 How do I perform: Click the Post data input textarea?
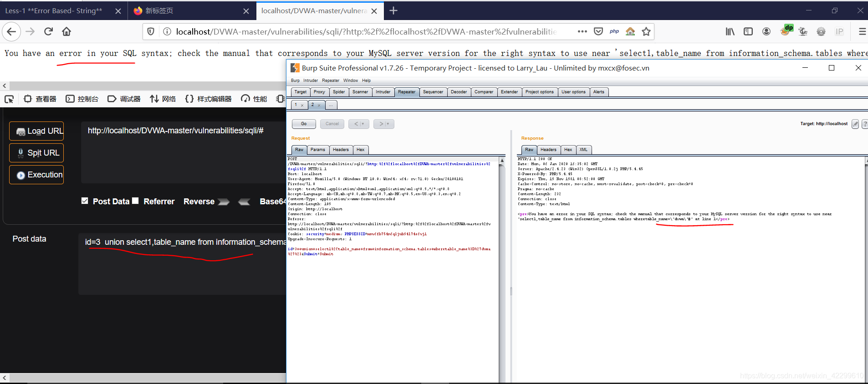[x=182, y=264]
